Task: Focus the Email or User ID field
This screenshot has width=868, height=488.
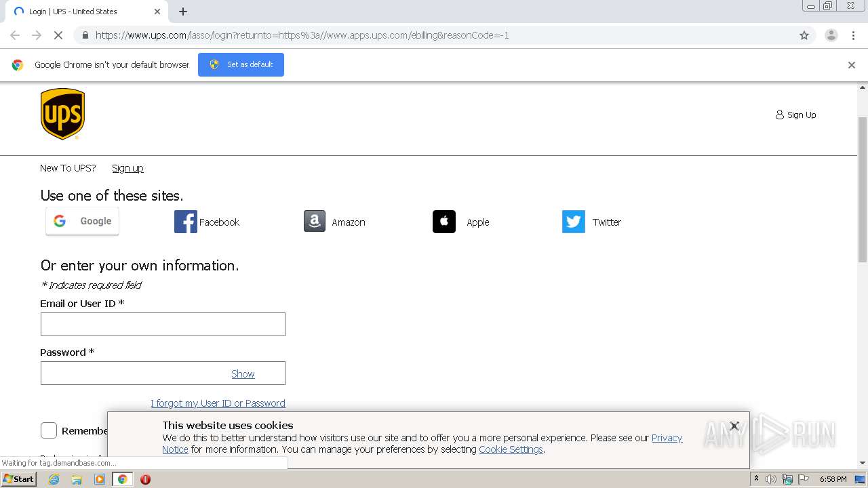Action: pos(163,324)
